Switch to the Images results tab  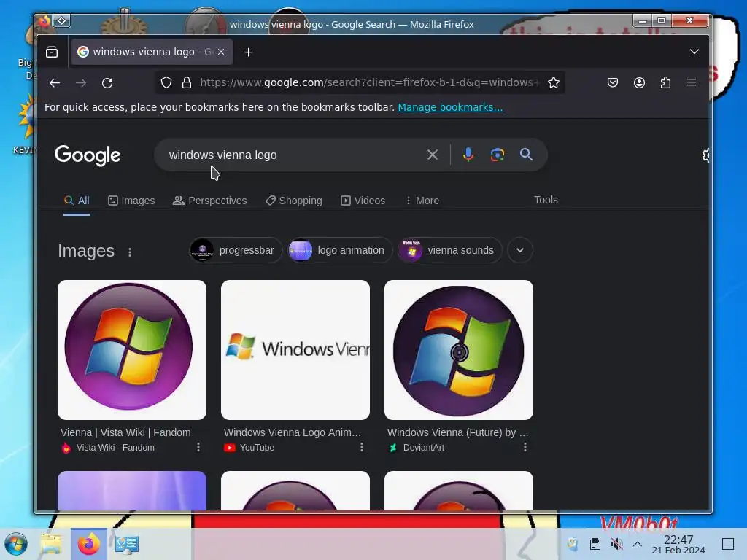point(131,201)
